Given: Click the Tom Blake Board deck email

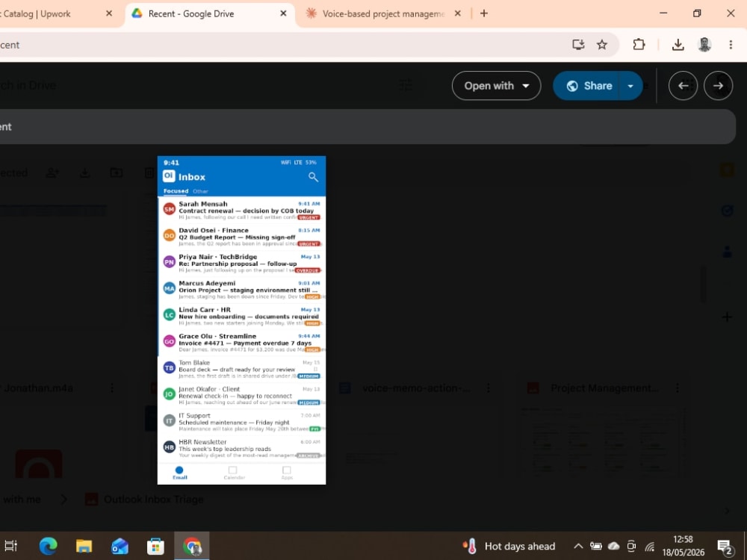Looking at the screenshot, I should click(241, 369).
